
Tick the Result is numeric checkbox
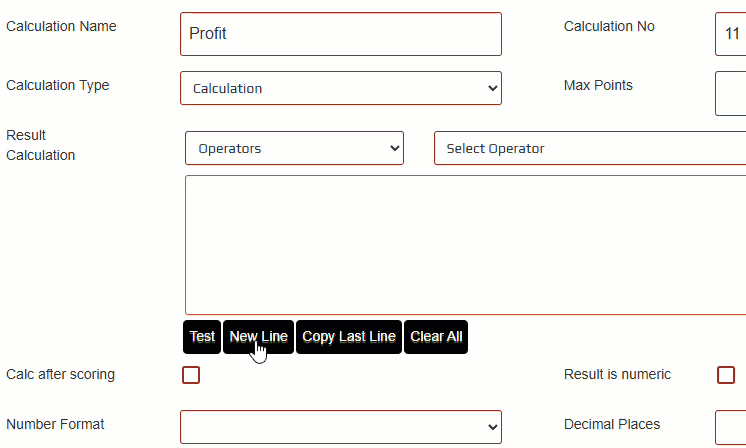pos(726,375)
